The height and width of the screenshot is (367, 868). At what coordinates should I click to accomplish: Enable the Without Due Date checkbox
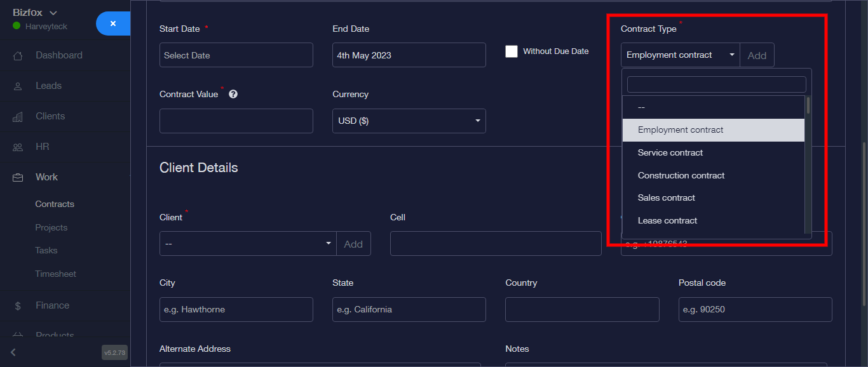(512, 51)
